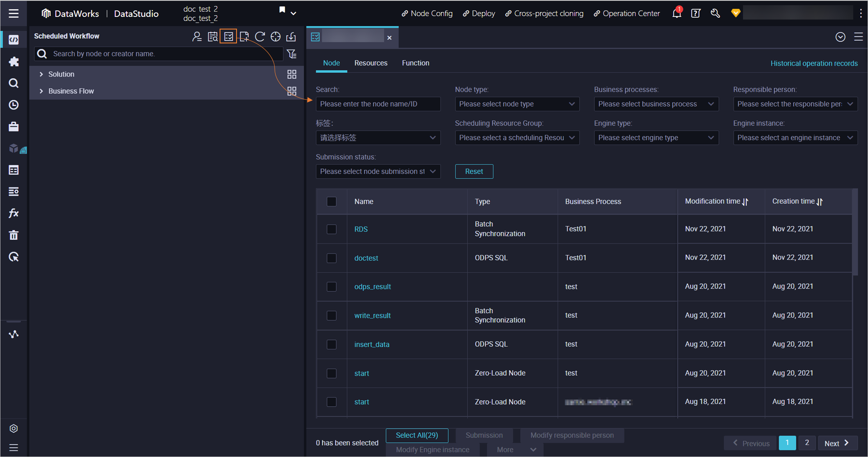Go to the Next page
This screenshot has width=868, height=457.
coord(838,443)
